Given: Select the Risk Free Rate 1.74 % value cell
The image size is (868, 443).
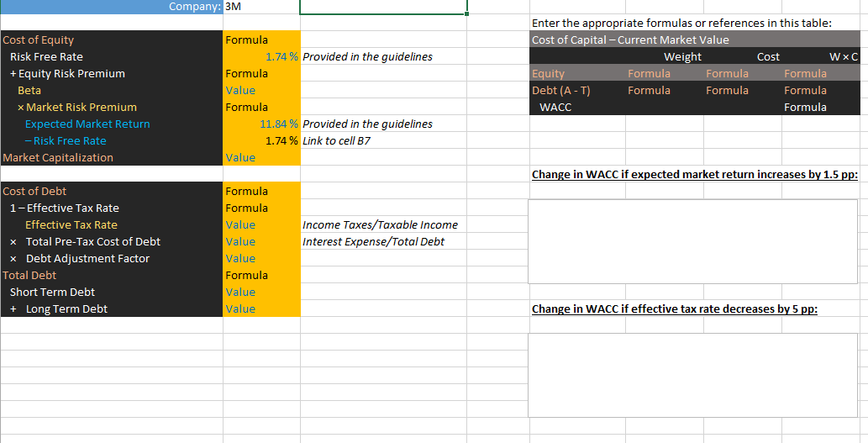Looking at the screenshot, I should point(261,56).
